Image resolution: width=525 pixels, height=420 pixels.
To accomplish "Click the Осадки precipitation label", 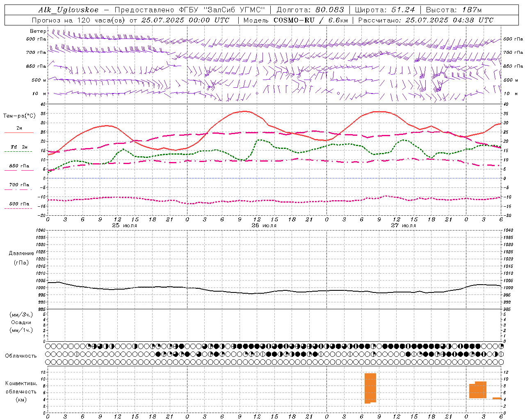I will click(21, 322).
